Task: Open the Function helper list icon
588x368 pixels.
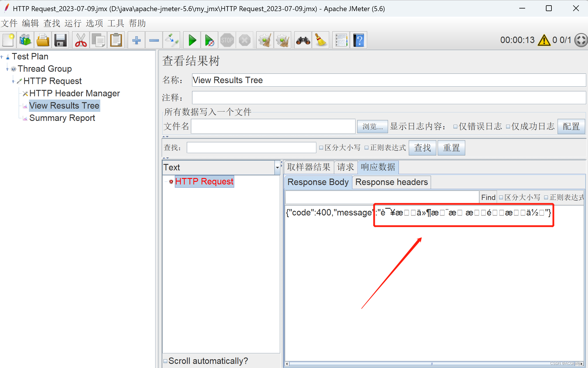Action: pos(341,40)
